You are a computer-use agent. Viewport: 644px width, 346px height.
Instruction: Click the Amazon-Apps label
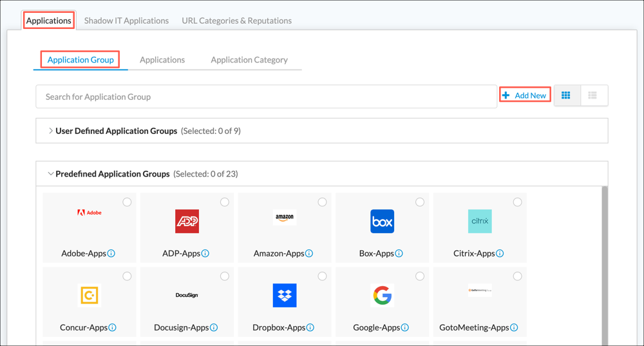279,254
